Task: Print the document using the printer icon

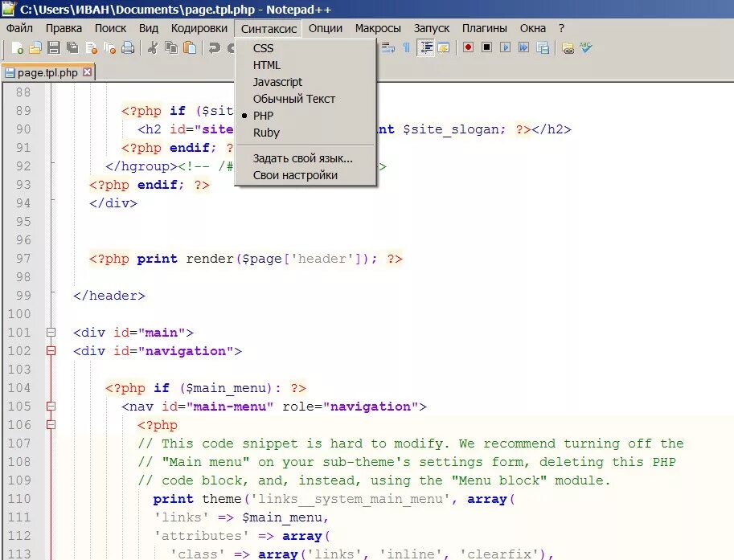Action: pyautogui.click(x=128, y=47)
